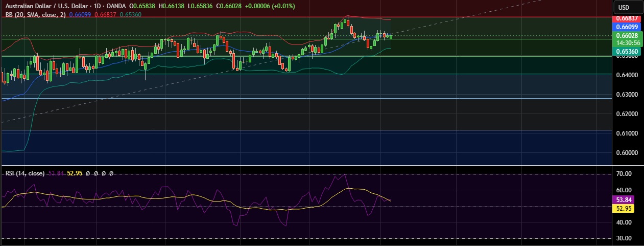Click the teal 0.65360 price axis label
Screen dimensions: 644x246
pyautogui.click(x=626, y=52)
